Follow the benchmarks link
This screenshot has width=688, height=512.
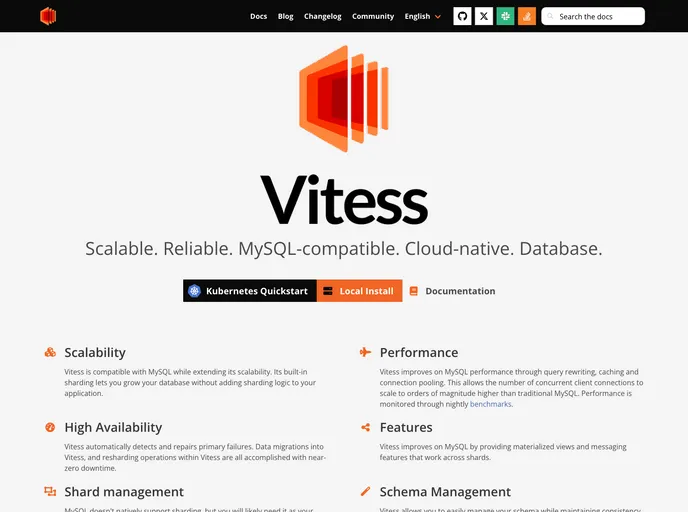click(491, 404)
